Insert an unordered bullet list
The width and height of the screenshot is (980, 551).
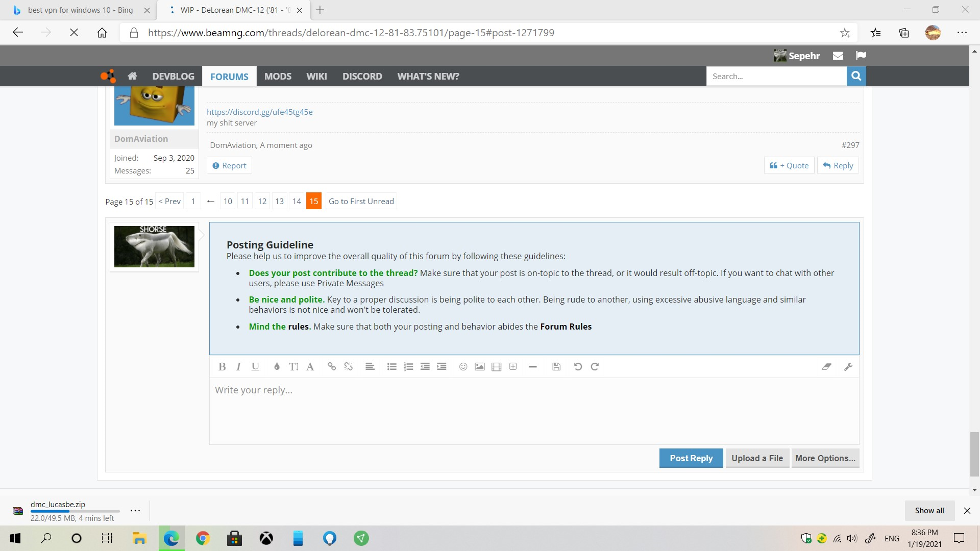coord(391,366)
